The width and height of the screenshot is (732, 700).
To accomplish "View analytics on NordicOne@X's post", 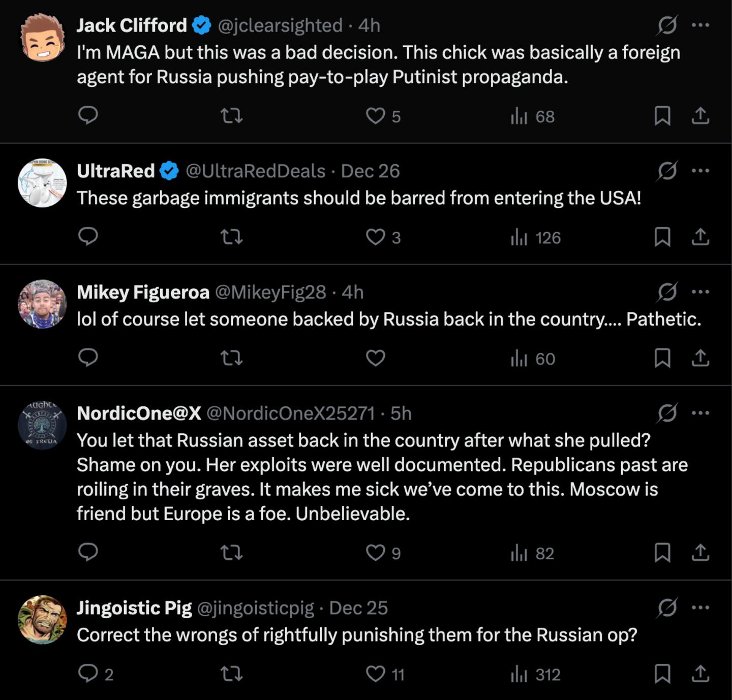I will click(532, 553).
